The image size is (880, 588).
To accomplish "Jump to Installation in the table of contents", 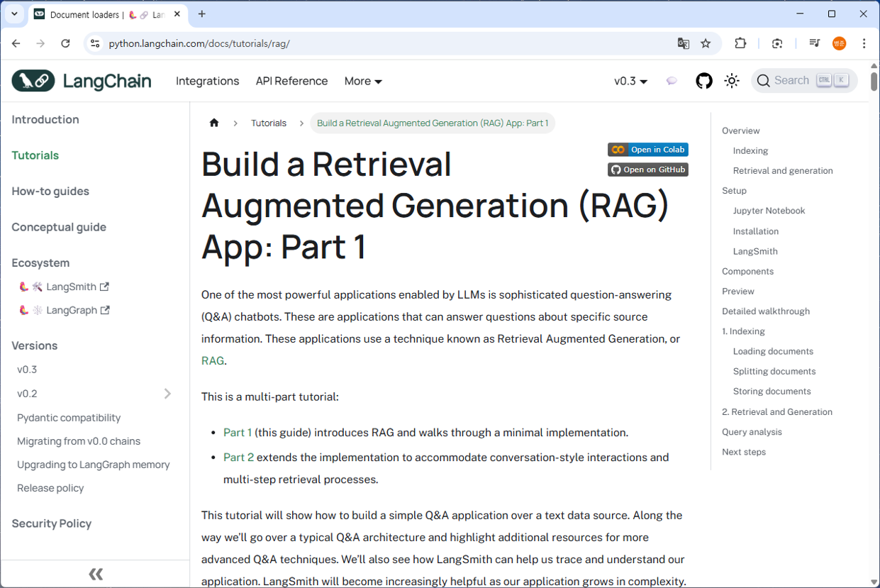I will [x=756, y=231].
